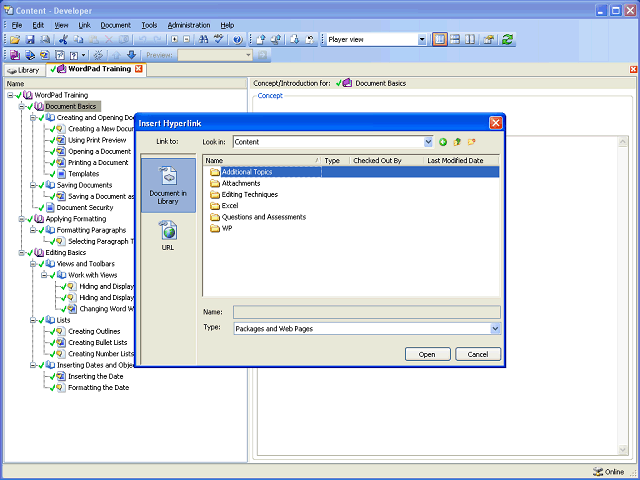The width and height of the screenshot is (640, 480).
Task: Click the Open folder toolbar icon
Action: click(15, 40)
